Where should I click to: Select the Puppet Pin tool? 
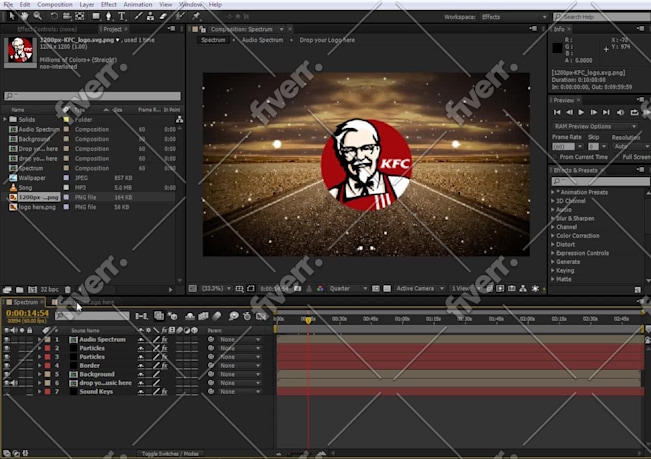tap(196, 16)
